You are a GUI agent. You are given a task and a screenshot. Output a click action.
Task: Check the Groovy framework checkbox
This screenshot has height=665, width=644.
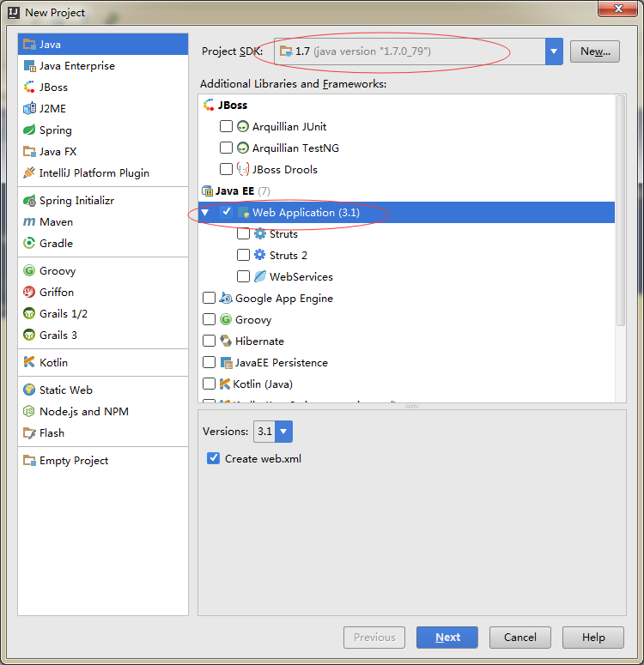click(209, 319)
